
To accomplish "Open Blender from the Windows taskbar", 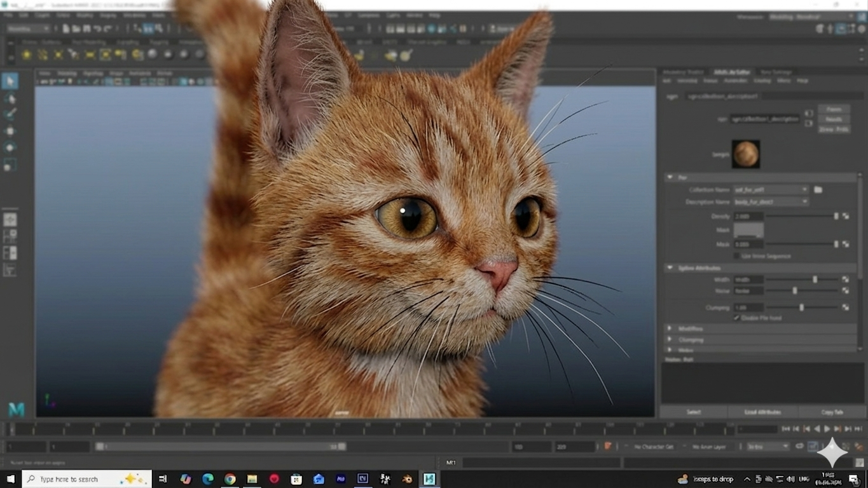I will [407, 479].
